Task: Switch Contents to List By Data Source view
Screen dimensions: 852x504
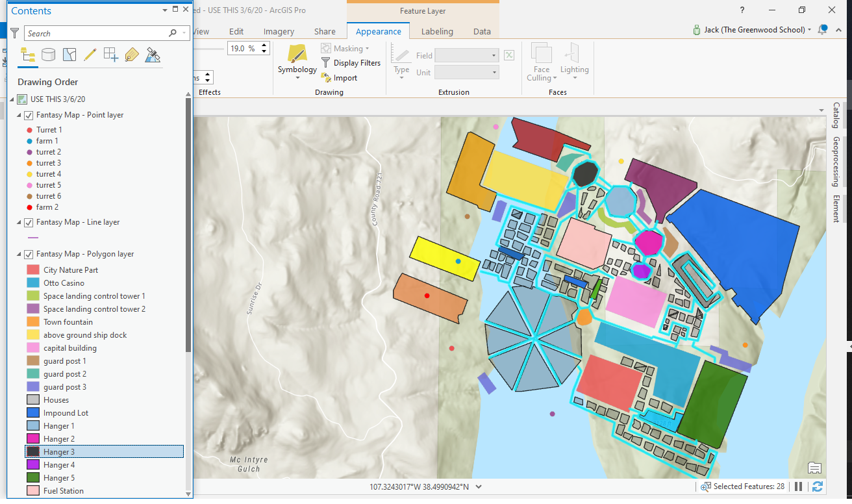Action: (48, 55)
